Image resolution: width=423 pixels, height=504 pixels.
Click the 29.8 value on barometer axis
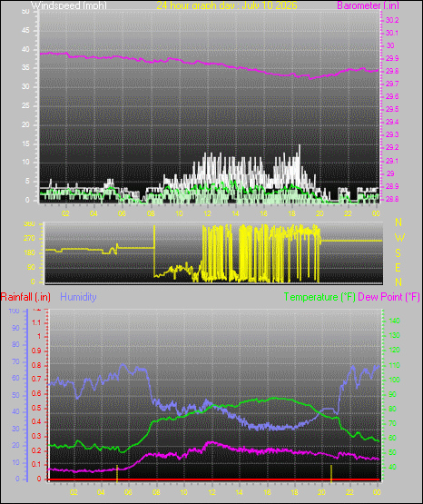pyautogui.click(x=392, y=72)
